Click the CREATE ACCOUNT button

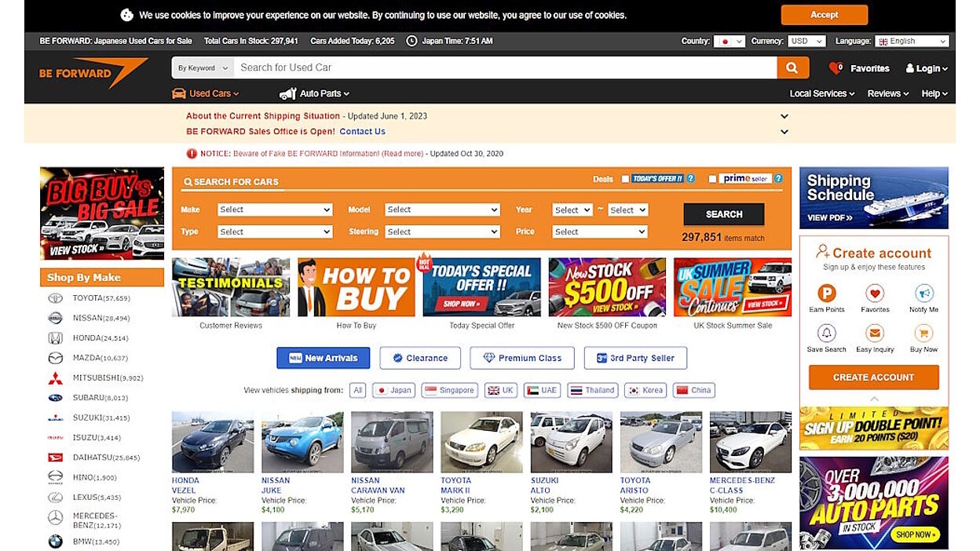pos(873,378)
